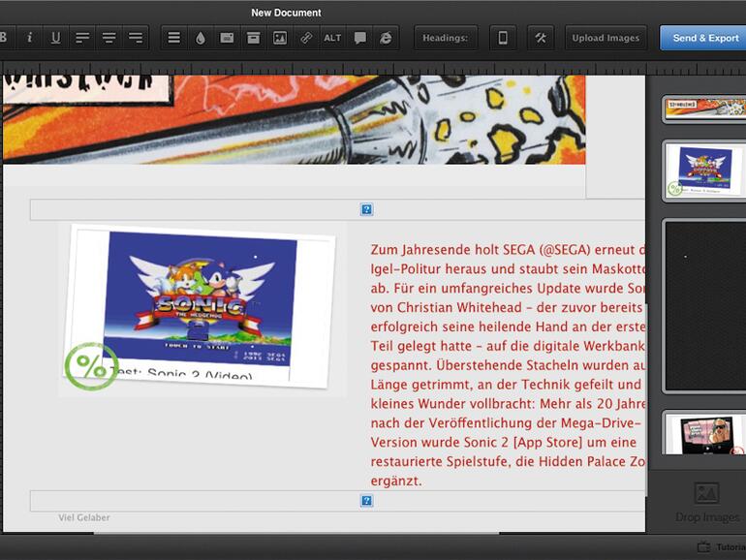This screenshot has width=746, height=560.
Task: Select the black empty thumbnail in sidebar
Action: 704,306
